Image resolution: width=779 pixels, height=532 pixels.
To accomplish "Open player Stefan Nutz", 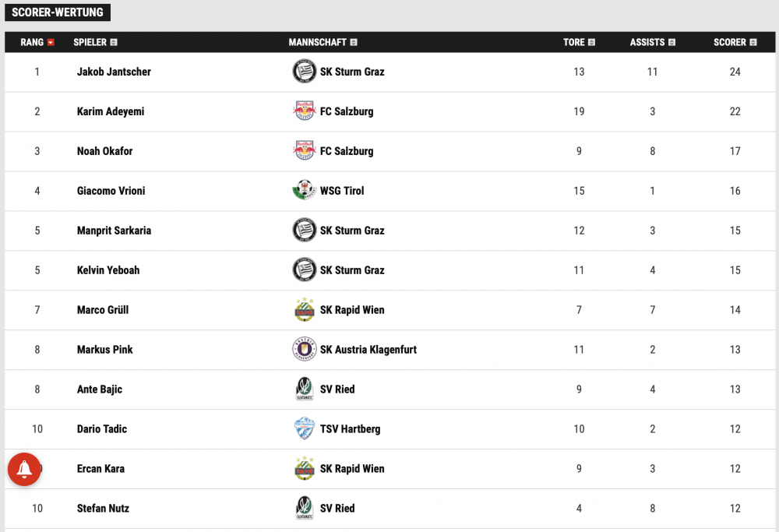I will [103, 509].
